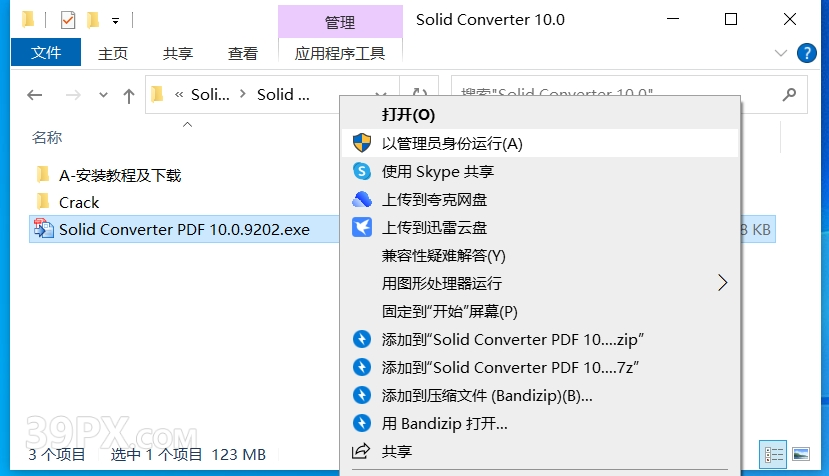Image resolution: width=829 pixels, height=476 pixels.
Task: Collapse the ribbon with chevron
Action: click(781, 53)
